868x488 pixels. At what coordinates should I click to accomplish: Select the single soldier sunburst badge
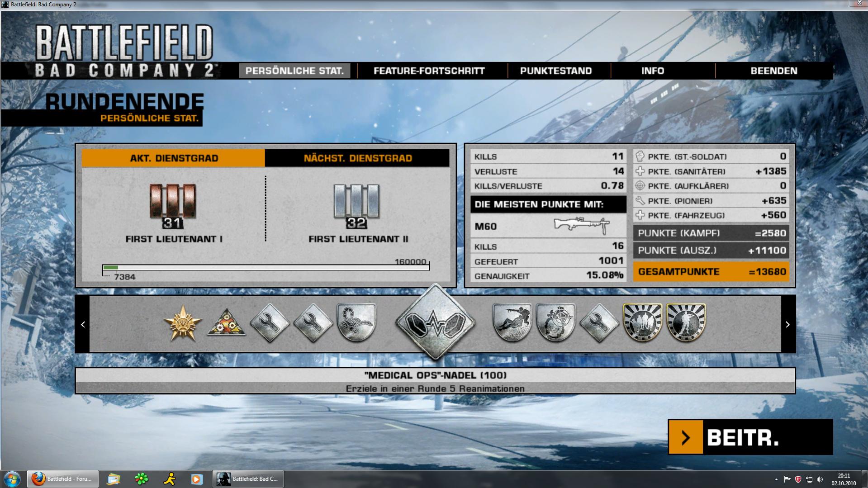pos(686,322)
